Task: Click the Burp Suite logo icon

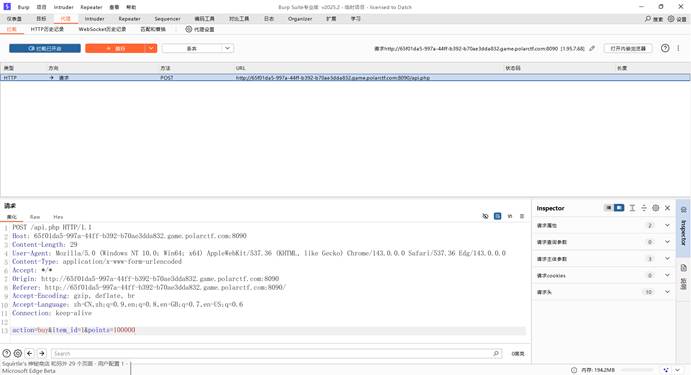Action: [7, 7]
